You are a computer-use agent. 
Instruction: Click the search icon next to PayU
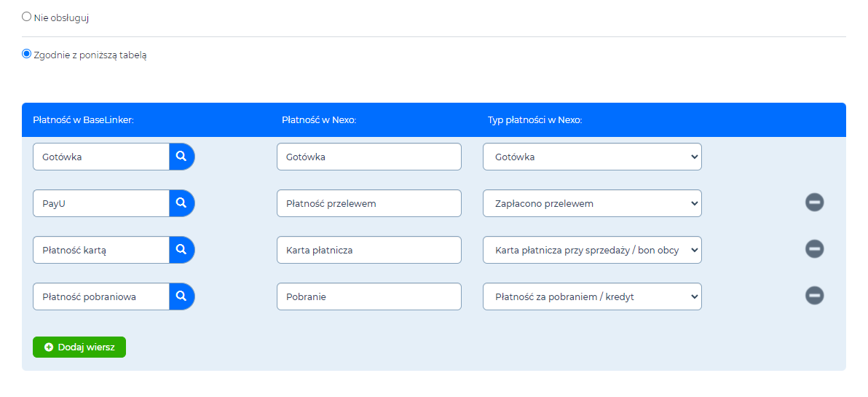pyautogui.click(x=181, y=203)
